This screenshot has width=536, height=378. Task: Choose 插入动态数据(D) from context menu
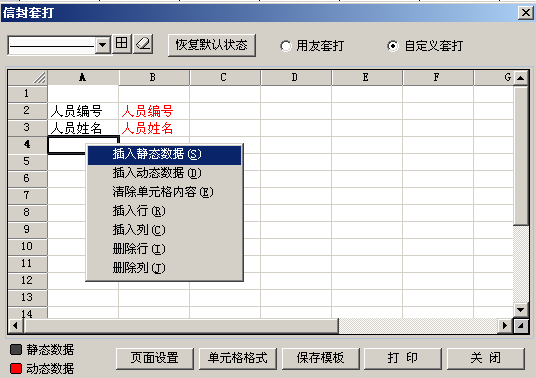(164, 173)
